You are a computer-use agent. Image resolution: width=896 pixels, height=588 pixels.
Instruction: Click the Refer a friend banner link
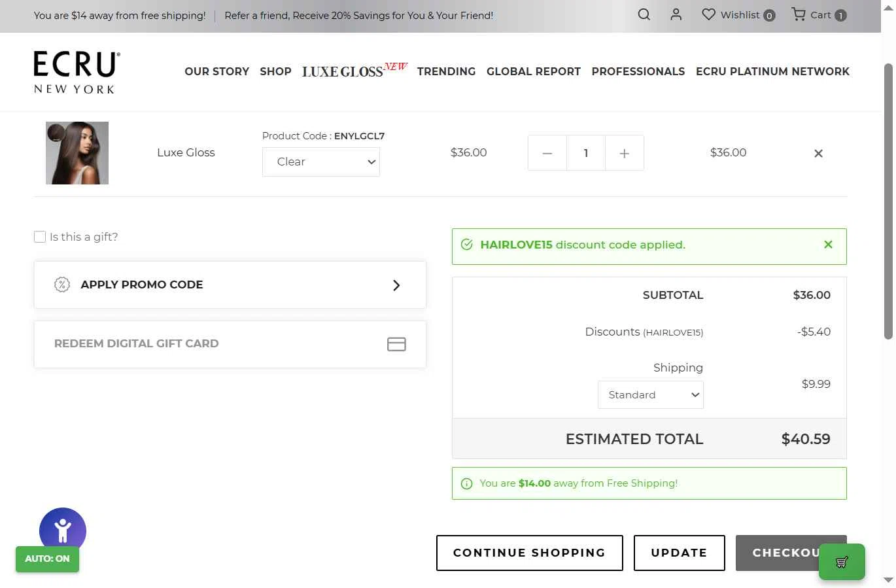[x=358, y=16]
